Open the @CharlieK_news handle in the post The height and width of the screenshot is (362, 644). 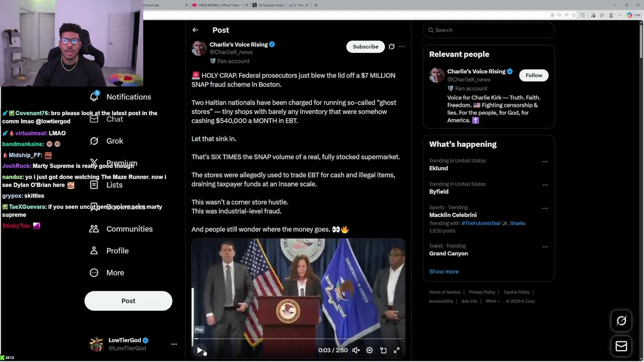point(231,52)
